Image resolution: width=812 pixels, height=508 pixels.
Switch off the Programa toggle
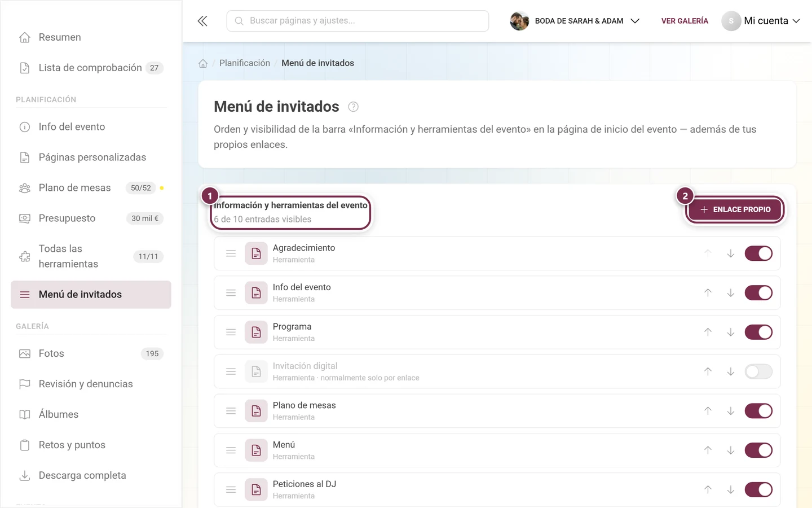click(x=758, y=332)
